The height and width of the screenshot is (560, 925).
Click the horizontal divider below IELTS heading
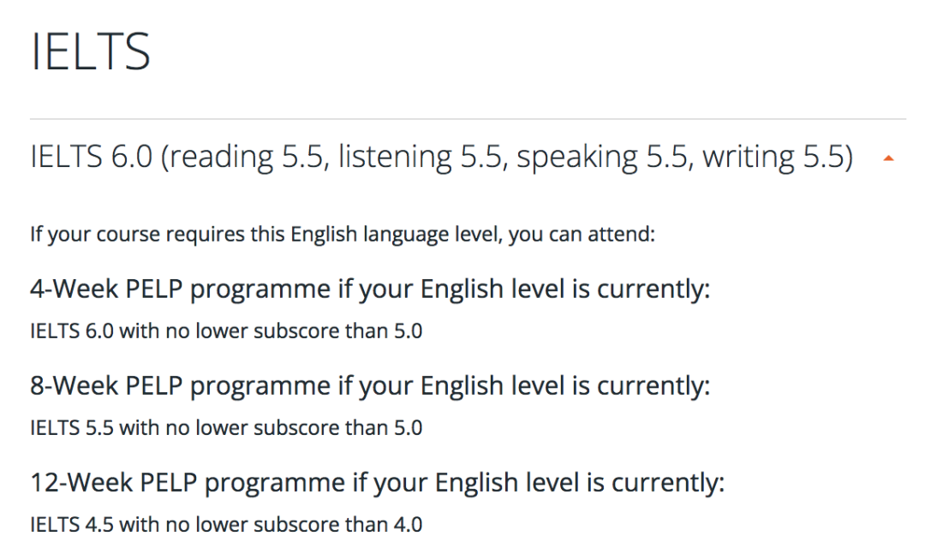pos(468,119)
